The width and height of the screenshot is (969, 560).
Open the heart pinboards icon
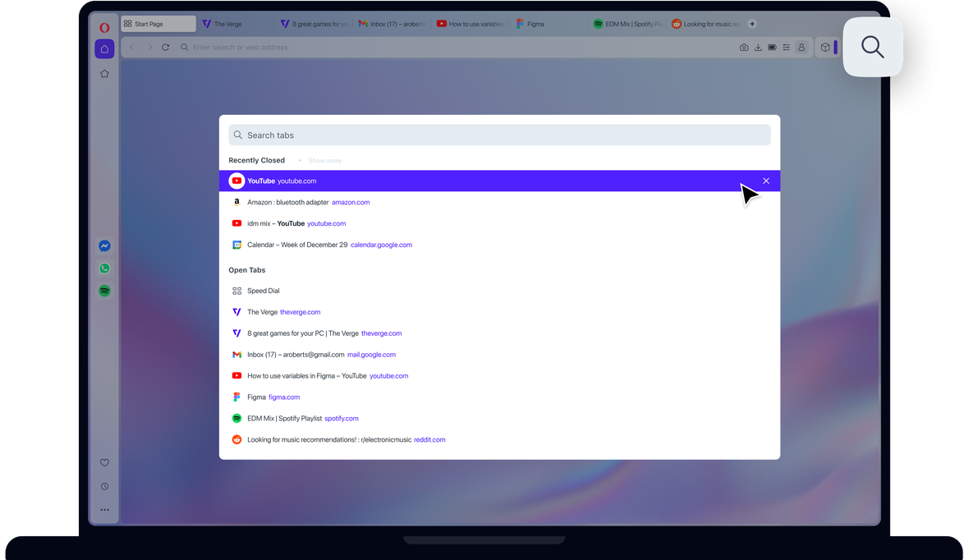tap(104, 462)
